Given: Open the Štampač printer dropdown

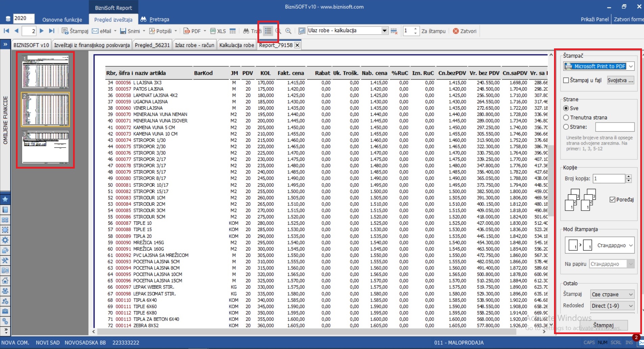Looking at the screenshot, I should 599,66.
